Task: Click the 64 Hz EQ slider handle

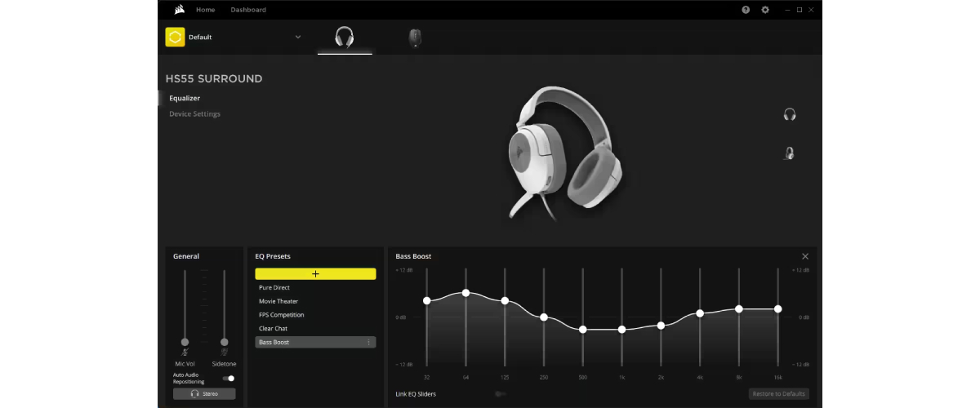Action: tap(465, 292)
